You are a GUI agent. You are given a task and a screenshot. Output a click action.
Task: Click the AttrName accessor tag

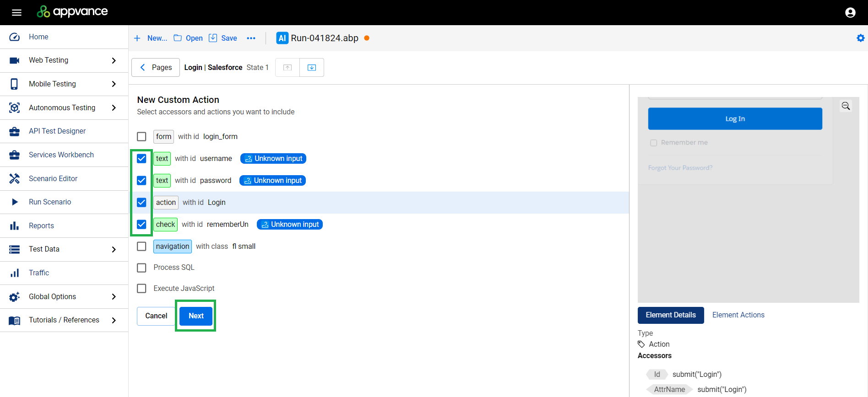point(669,390)
